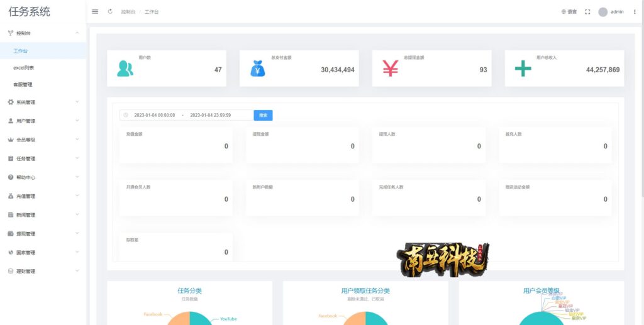
Task: Click the 系统管理 gear icon
Action: coord(11,102)
